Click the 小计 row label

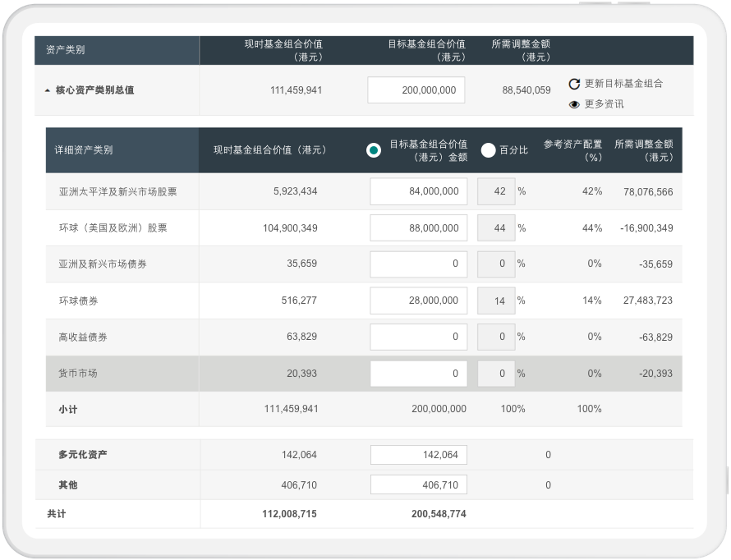[x=68, y=410]
